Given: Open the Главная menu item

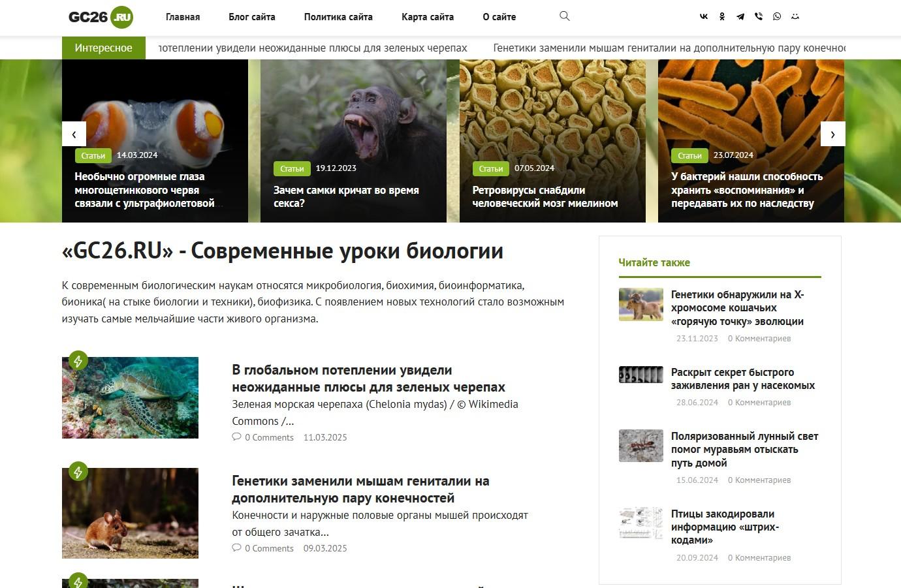Looking at the screenshot, I should [x=183, y=17].
